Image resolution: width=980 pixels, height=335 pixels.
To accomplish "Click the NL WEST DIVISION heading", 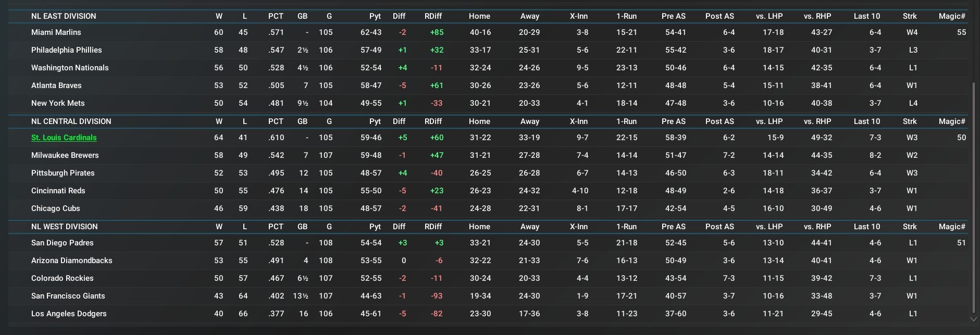I will [65, 227].
